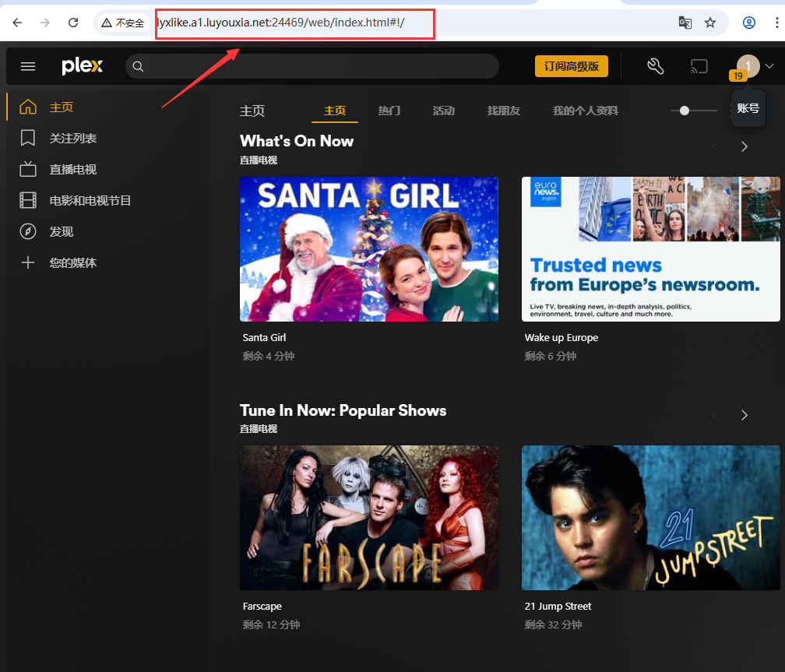Click the browser forward arrow
Image resolution: width=785 pixels, height=672 pixels.
[x=45, y=23]
